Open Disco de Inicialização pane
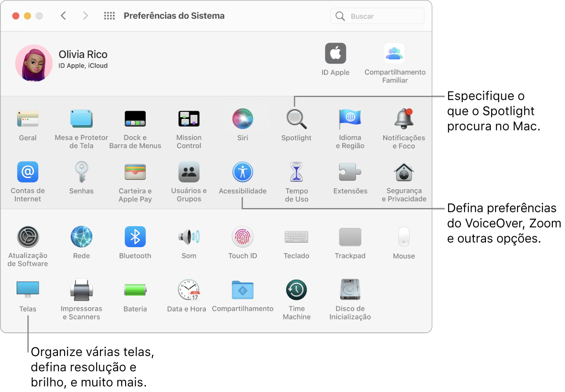This screenshot has width=565, height=392. [350, 289]
